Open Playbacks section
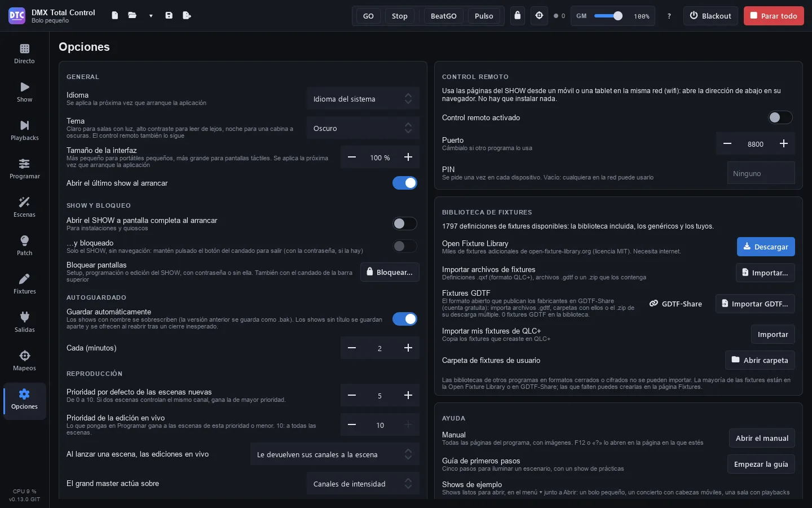812x508 pixels. (24, 131)
